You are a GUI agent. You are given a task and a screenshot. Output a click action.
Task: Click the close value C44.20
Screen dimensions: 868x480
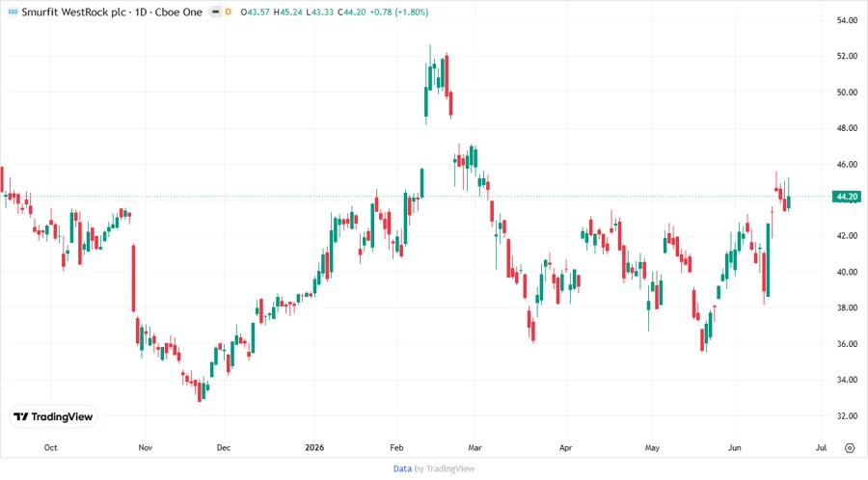tap(351, 12)
